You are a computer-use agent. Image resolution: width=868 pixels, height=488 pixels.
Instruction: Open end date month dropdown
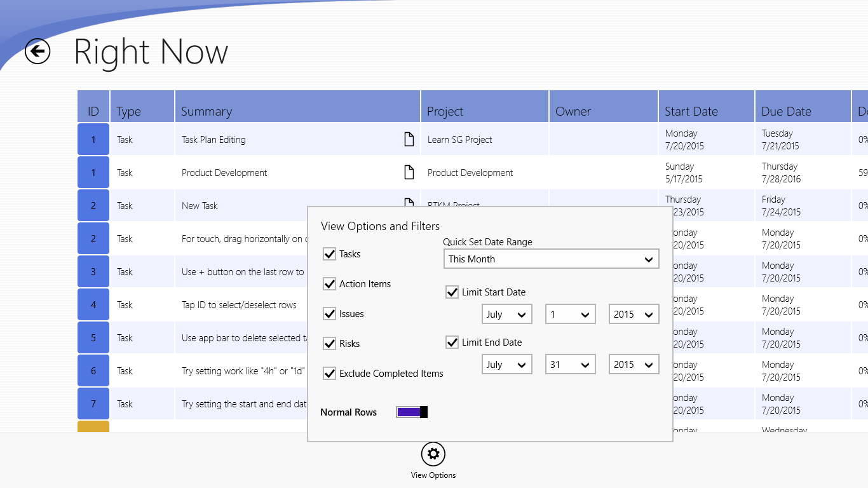coord(506,365)
